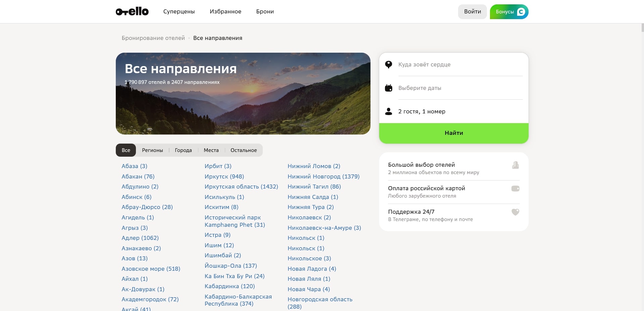Open the Остальное filter tab
The height and width of the screenshot is (311, 644).
243,150
